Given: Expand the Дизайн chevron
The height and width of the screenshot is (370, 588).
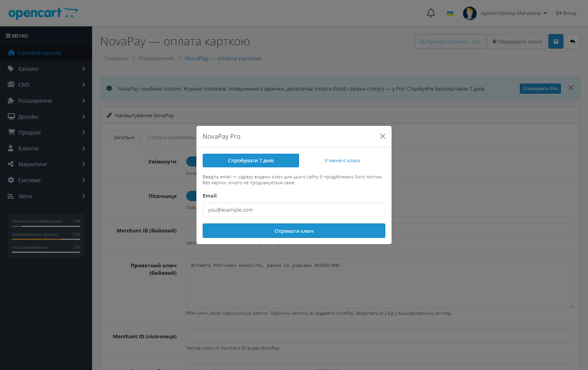Looking at the screenshot, I should click(83, 117).
